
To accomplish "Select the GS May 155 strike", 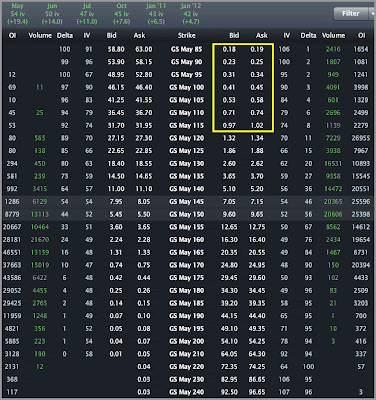I will click(x=187, y=227).
